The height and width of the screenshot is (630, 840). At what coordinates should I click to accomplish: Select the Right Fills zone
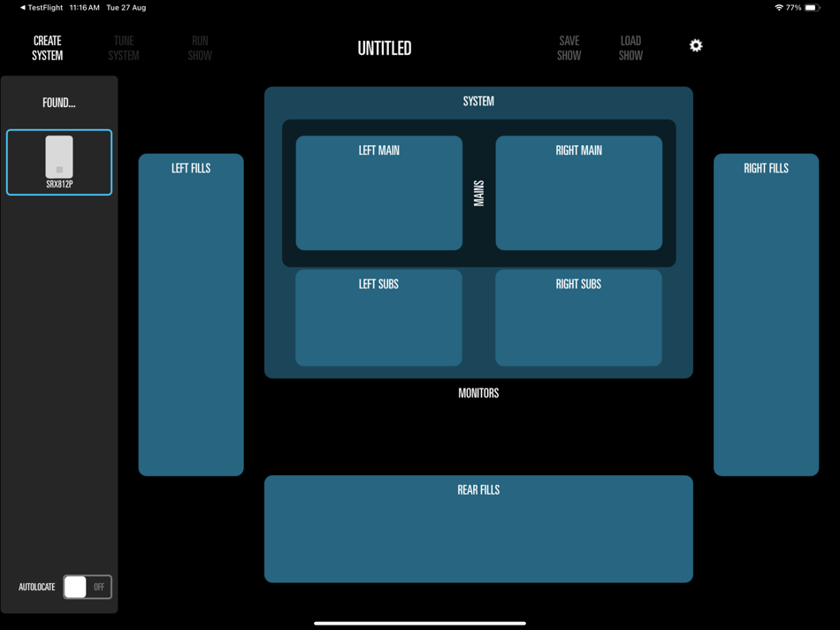(x=765, y=314)
